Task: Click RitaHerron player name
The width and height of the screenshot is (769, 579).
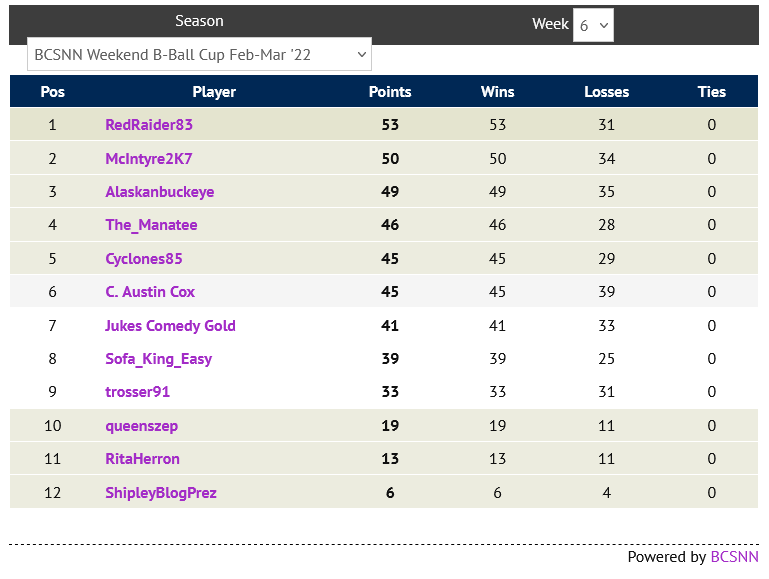Action: 142,459
